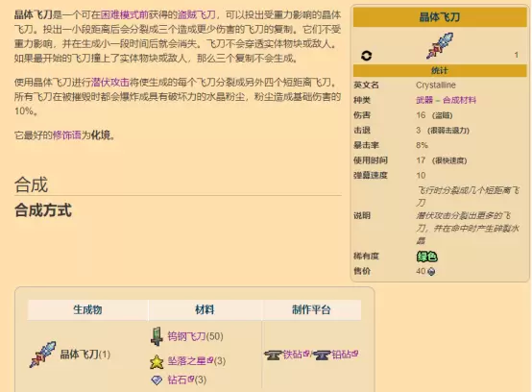The width and height of the screenshot is (532, 392).
Task: Click the Crystalline knife image in infobox
Action: pyautogui.click(x=440, y=45)
